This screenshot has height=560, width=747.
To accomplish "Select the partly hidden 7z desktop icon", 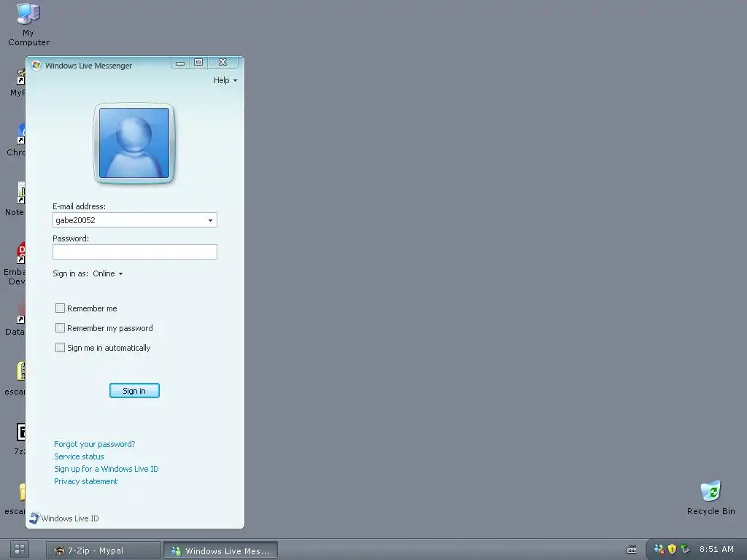I will 20,439.
